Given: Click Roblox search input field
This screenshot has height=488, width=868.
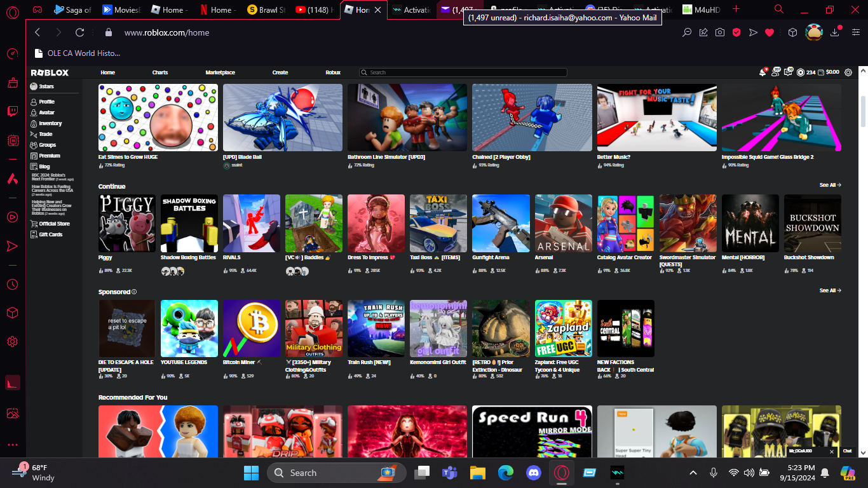Looking at the screenshot, I should click(x=463, y=72).
